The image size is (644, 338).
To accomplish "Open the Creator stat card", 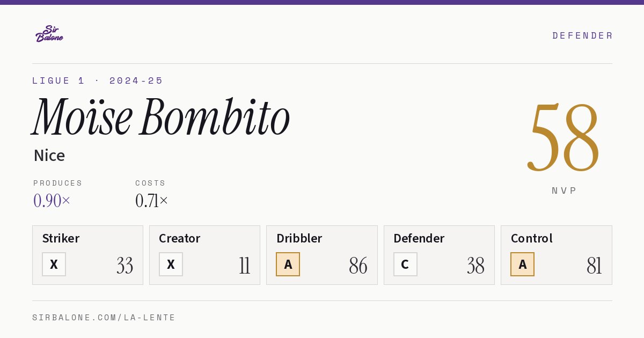I will tap(204, 255).
